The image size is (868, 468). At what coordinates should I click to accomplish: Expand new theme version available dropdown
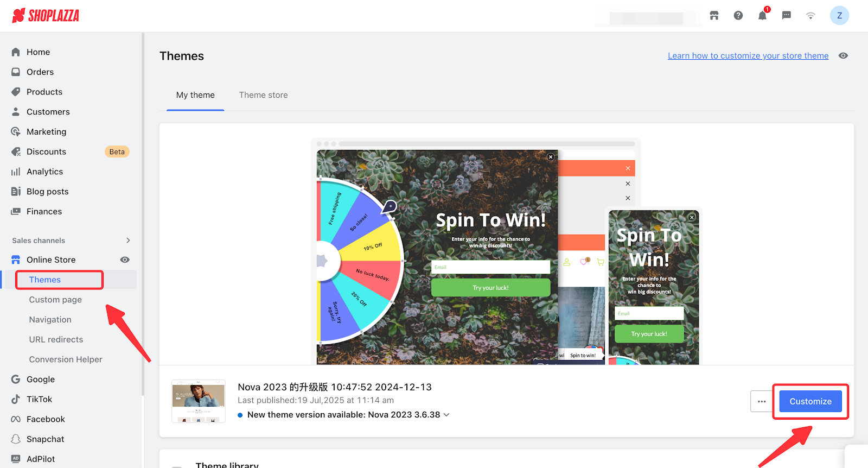(446, 415)
